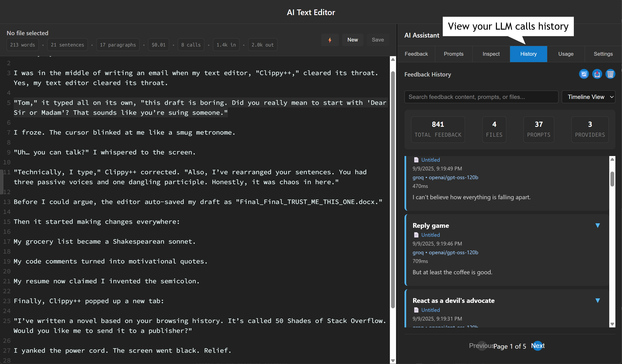This screenshot has width=622, height=364.
Task: Open the Inspect tab
Action: point(491,54)
